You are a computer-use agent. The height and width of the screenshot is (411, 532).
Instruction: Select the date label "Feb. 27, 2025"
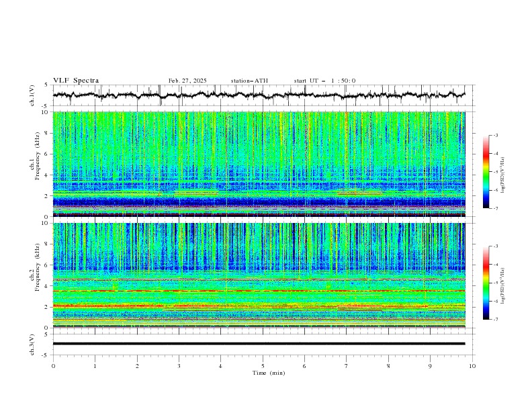pos(187,81)
